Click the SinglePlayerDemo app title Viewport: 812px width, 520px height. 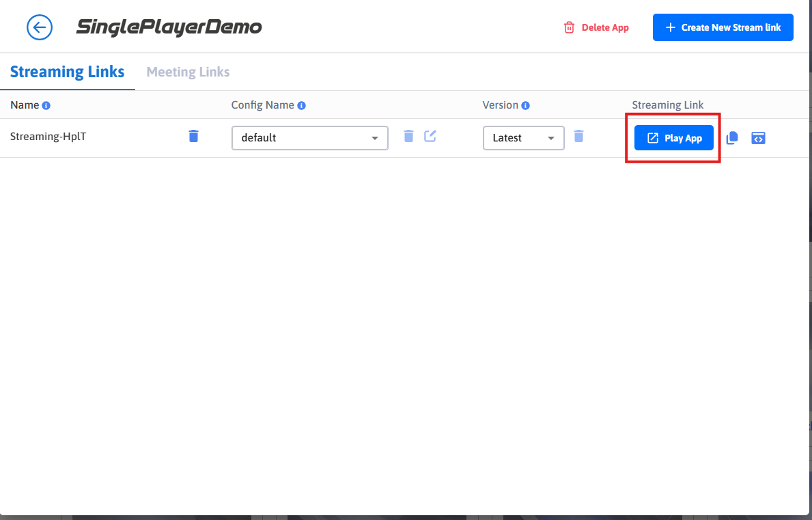pos(169,27)
